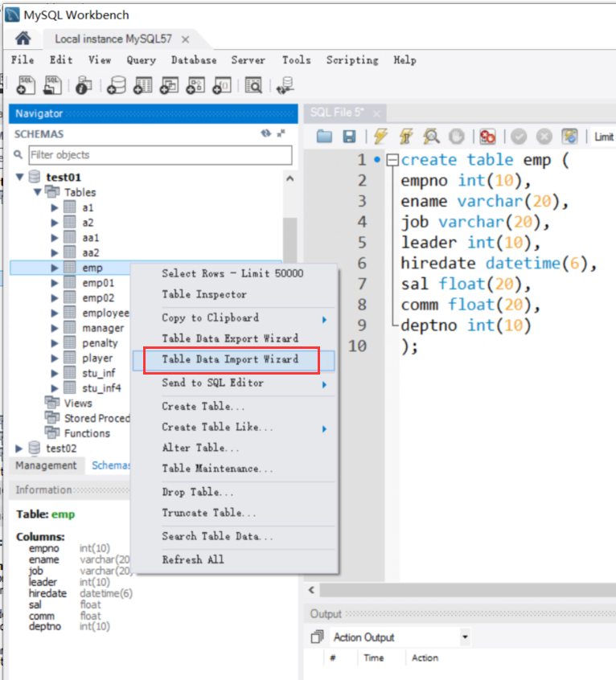The width and height of the screenshot is (616, 680).
Task: Open script file in editor
Action: (324, 137)
